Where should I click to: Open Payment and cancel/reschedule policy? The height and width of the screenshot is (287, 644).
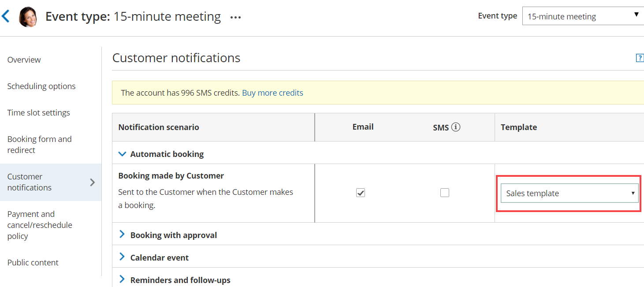(40, 225)
